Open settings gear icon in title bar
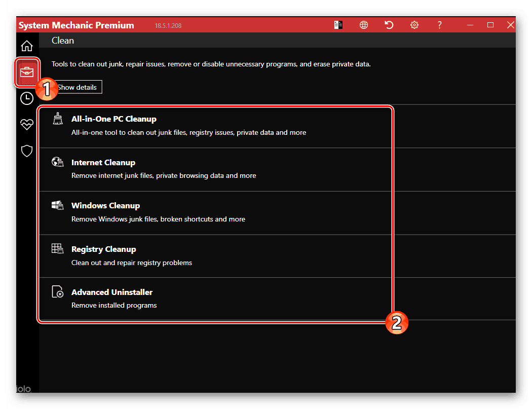Image resolution: width=532 pixels, height=409 pixels. pos(414,25)
